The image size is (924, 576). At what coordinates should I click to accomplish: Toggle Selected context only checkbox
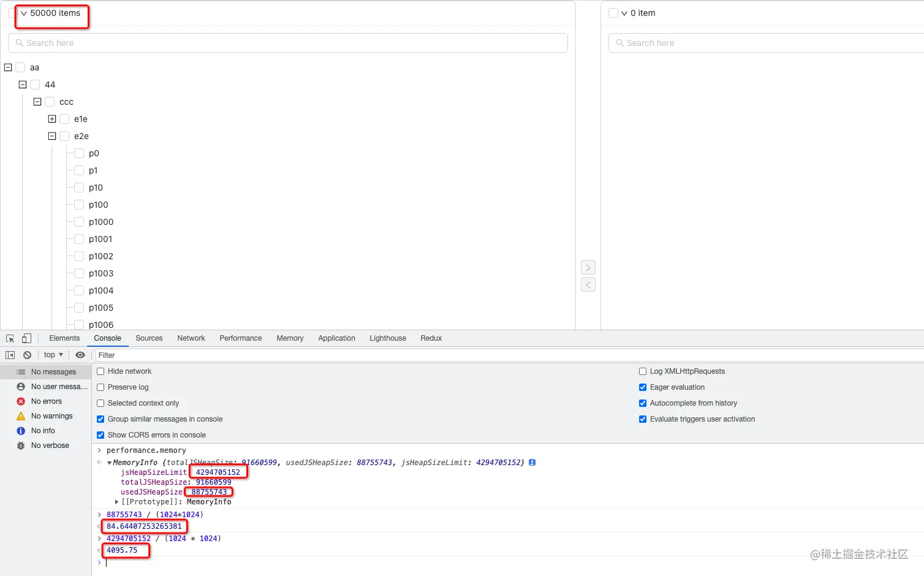tap(100, 403)
